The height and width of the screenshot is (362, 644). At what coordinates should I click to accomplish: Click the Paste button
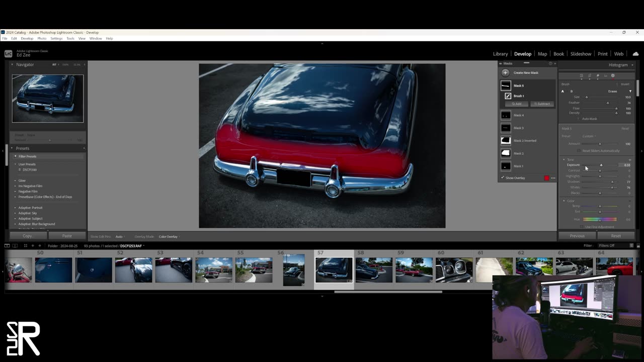click(x=67, y=236)
